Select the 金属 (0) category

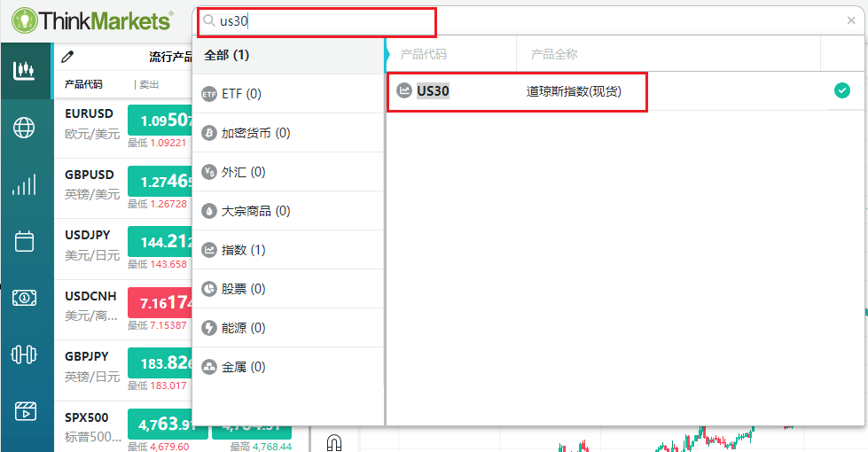[288, 367]
